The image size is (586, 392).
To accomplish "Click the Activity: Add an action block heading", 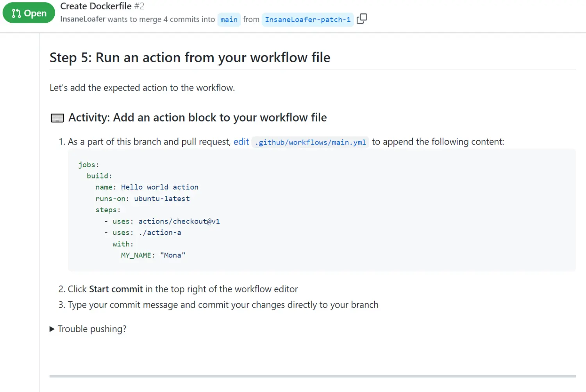I will click(197, 118).
